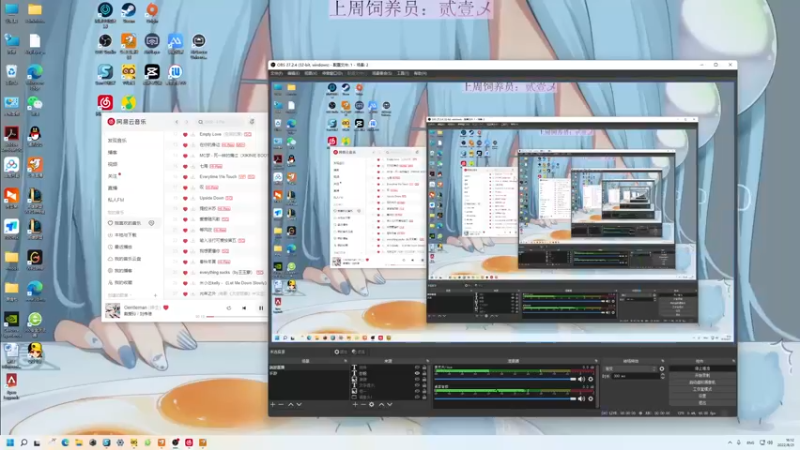The image size is (800, 450).
Task: Add a scene with the scenes plus button
Action: pyautogui.click(x=273, y=404)
